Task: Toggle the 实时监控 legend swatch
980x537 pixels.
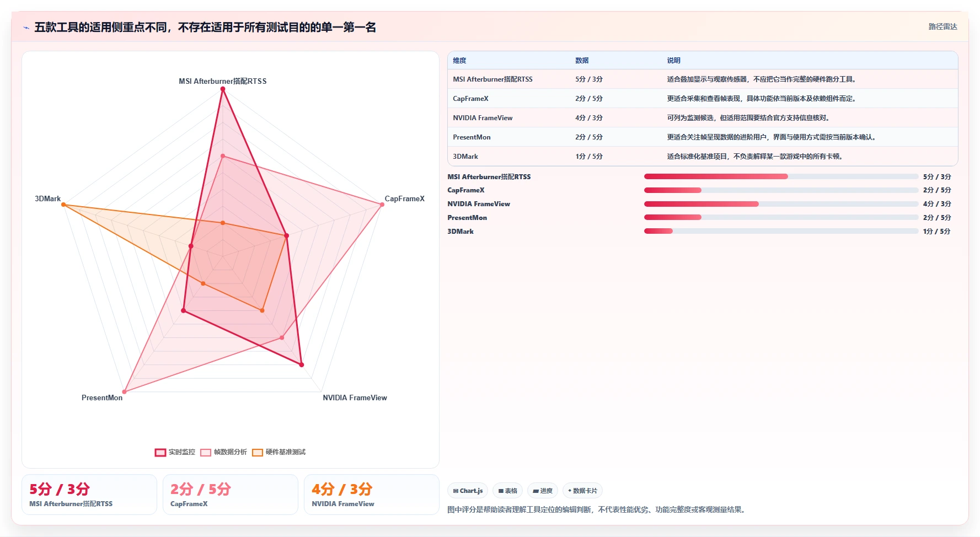Action: click(x=160, y=453)
